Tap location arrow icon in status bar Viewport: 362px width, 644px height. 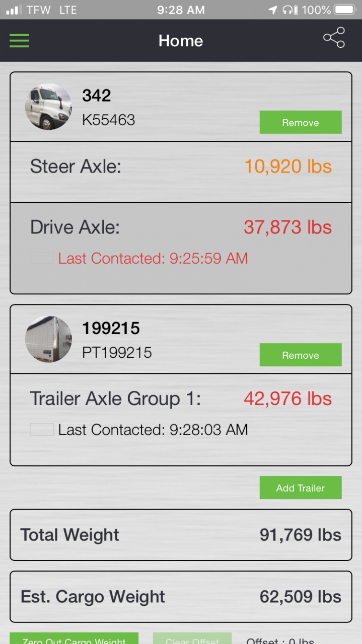coord(272,10)
